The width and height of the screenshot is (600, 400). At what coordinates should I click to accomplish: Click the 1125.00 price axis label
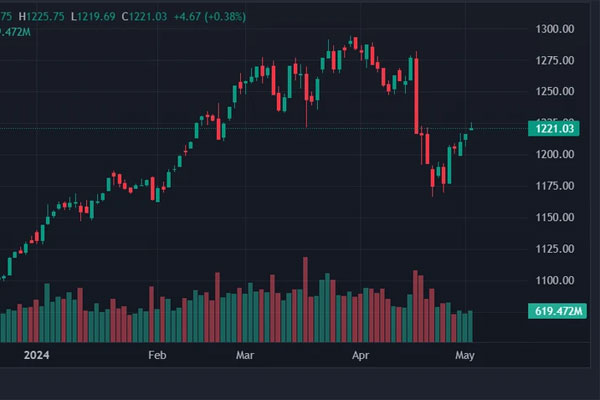coord(552,249)
